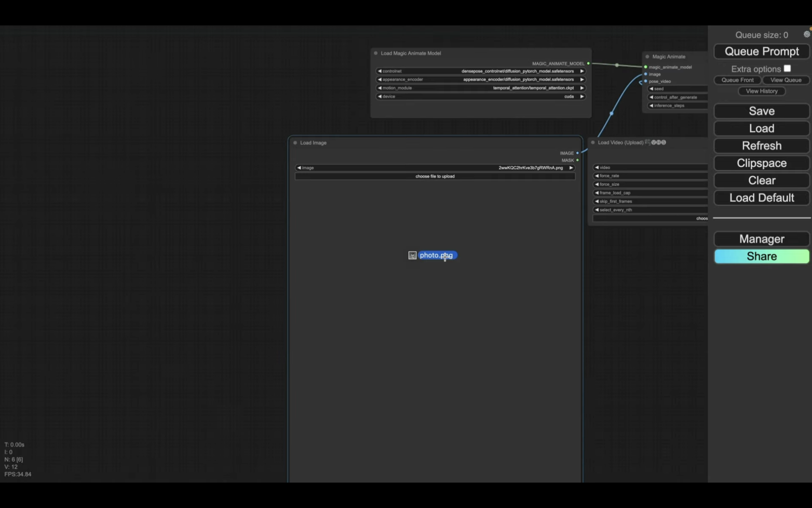Collapse the Load Magic Animate Model node dot
812x508 pixels.
[376, 53]
